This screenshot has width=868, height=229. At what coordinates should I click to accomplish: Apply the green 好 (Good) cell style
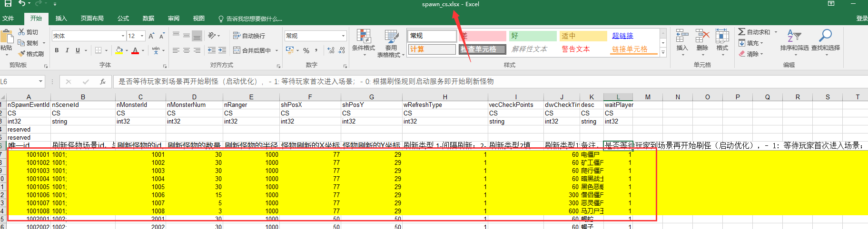point(532,36)
